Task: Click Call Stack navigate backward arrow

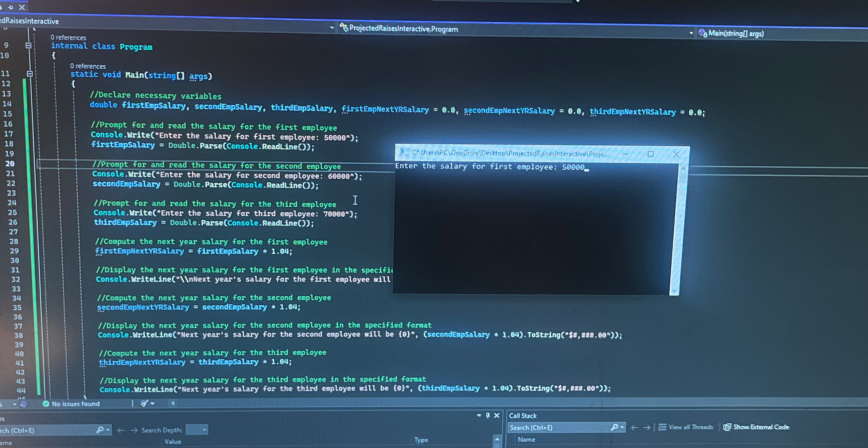Action: (x=634, y=427)
